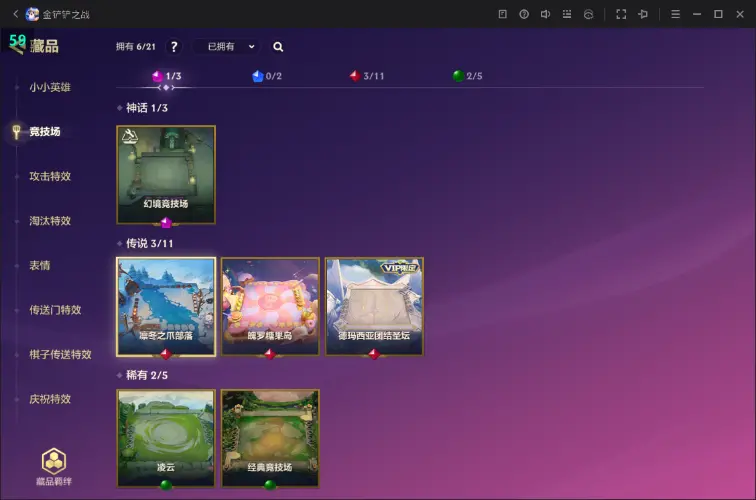
Task: Select the blue gem 0/2 tab
Action: click(267, 76)
